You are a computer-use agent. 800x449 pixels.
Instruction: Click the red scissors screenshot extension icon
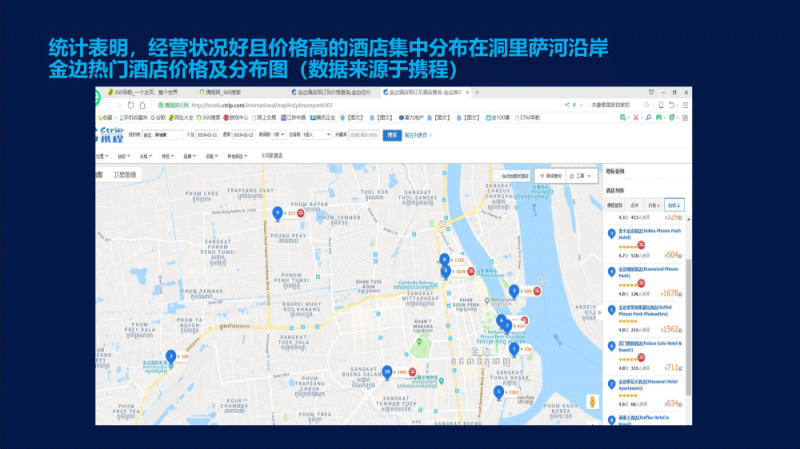click(636, 117)
